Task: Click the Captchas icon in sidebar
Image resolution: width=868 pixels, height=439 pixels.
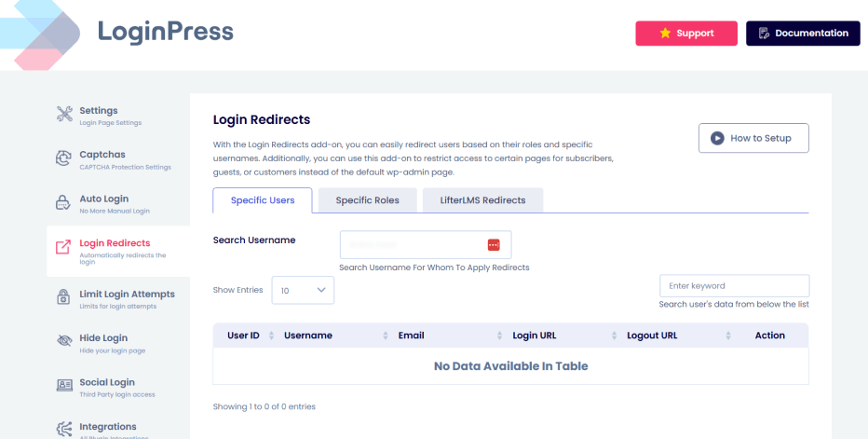Action: (x=63, y=159)
